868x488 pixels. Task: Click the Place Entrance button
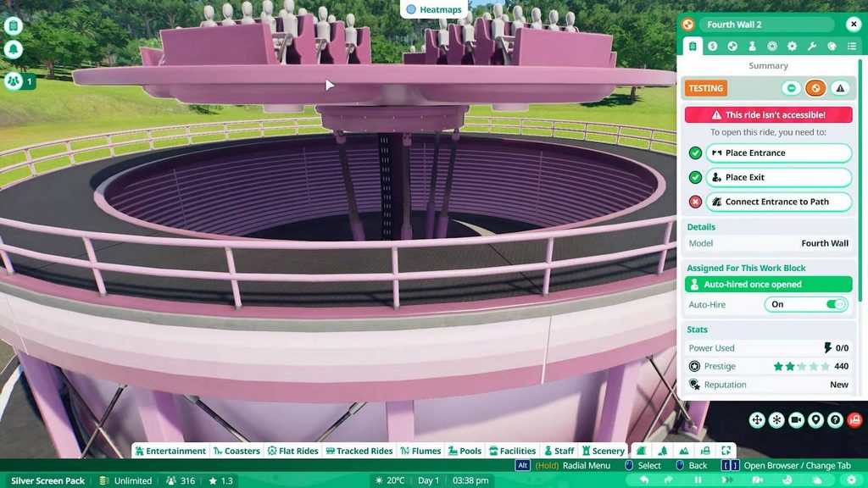[x=778, y=152]
